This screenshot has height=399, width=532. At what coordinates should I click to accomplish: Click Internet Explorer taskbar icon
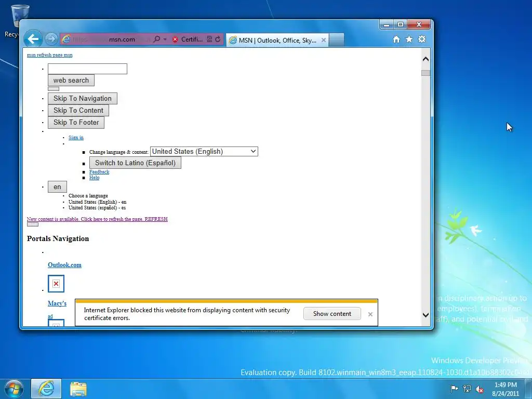pyautogui.click(x=46, y=389)
